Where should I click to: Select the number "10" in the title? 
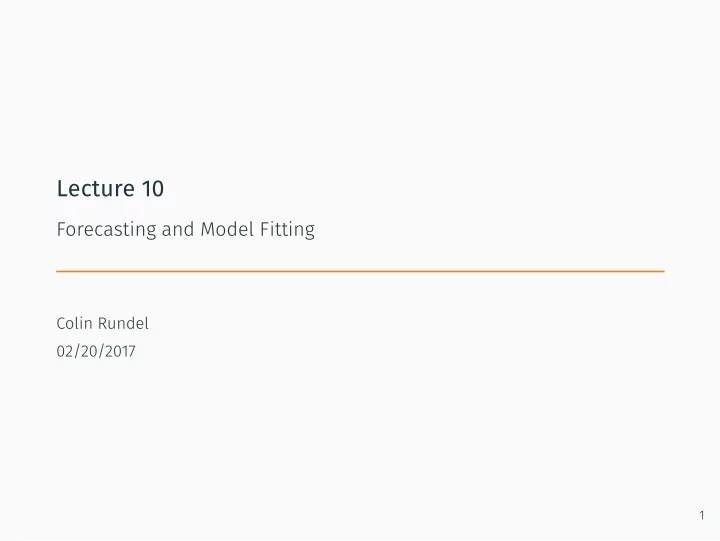153,188
